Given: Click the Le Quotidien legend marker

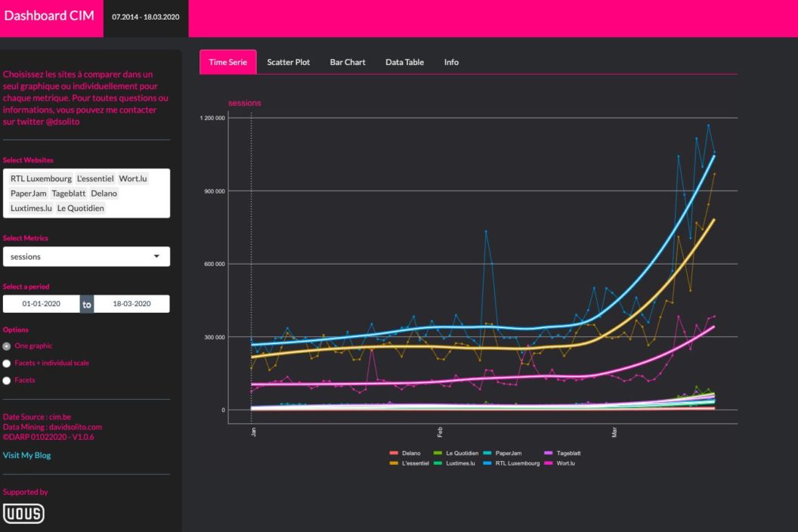Looking at the screenshot, I should tap(438, 453).
